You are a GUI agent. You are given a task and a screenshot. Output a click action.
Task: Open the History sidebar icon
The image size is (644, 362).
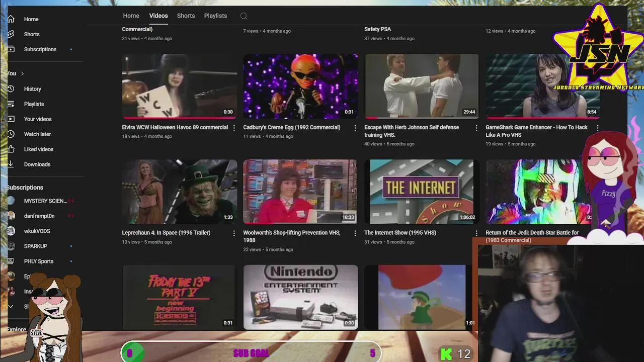11,89
